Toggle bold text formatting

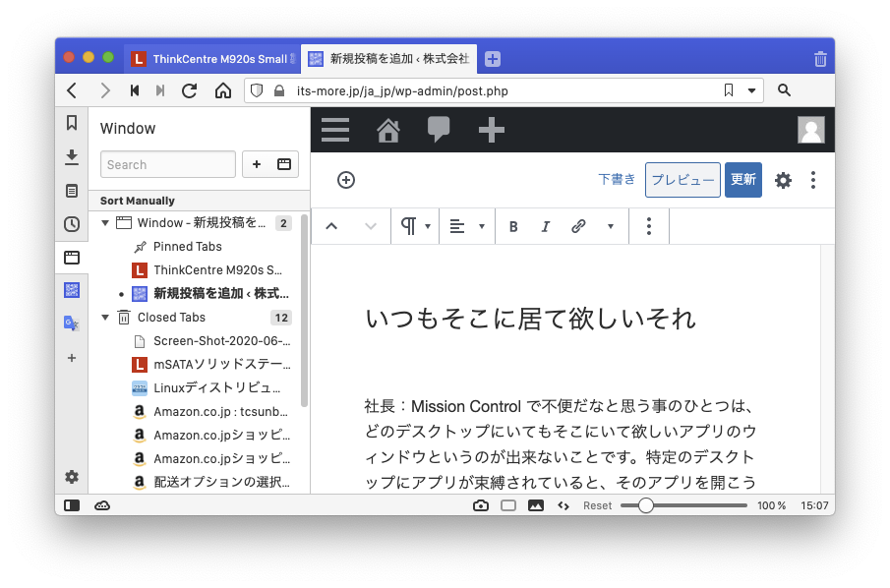click(513, 226)
